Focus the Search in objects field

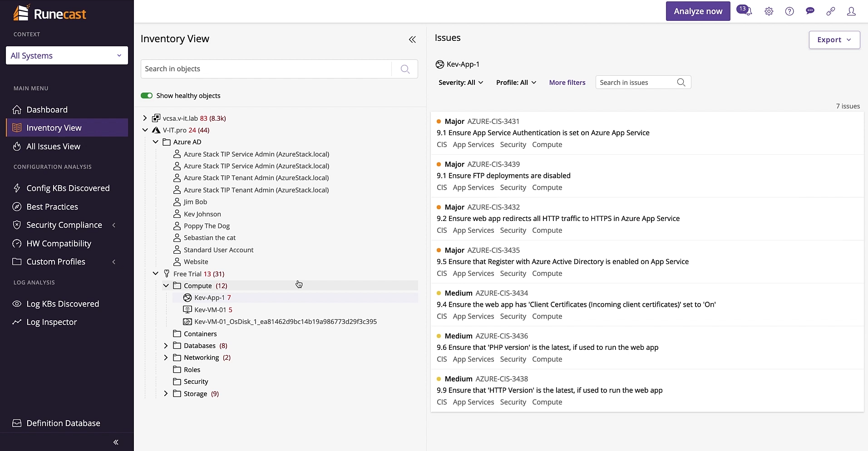click(266, 69)
